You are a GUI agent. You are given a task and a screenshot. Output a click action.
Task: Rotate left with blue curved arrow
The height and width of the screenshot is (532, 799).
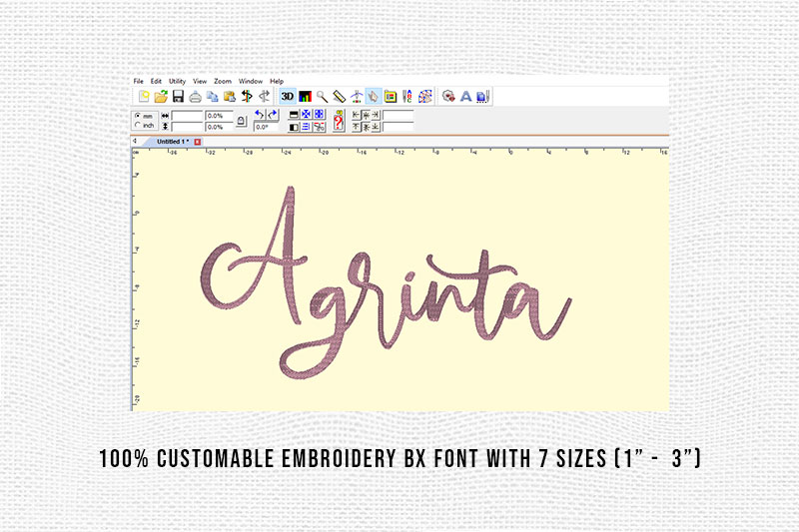(260, 115)
